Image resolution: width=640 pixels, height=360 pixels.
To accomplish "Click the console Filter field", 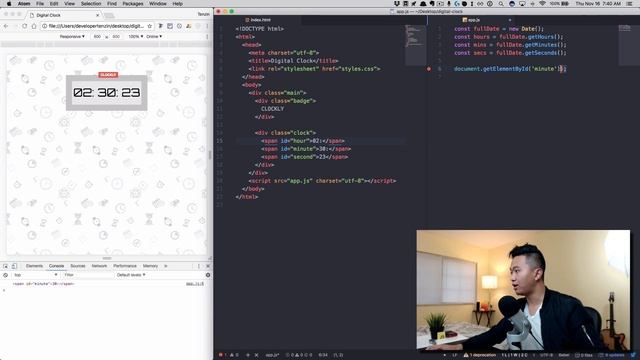I will pyautogui.click(x=88, y=275).
